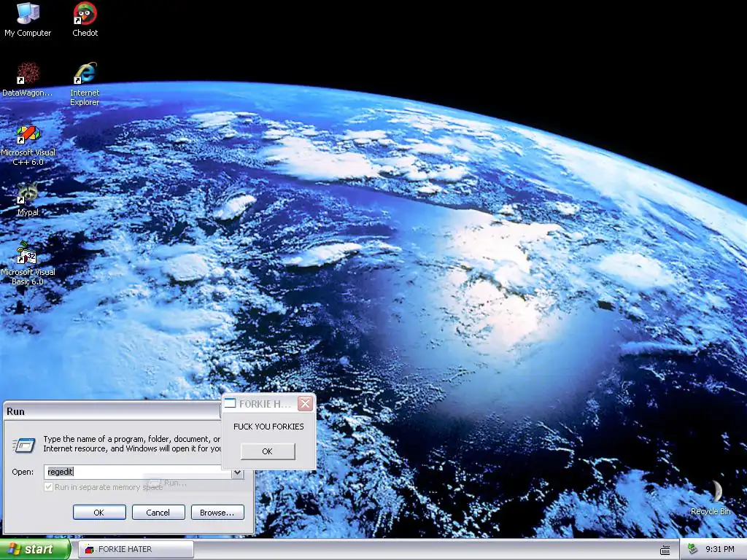
Task: Select the Recycle Bin icon
Action: pyautogui.click(x=711, y=497)
